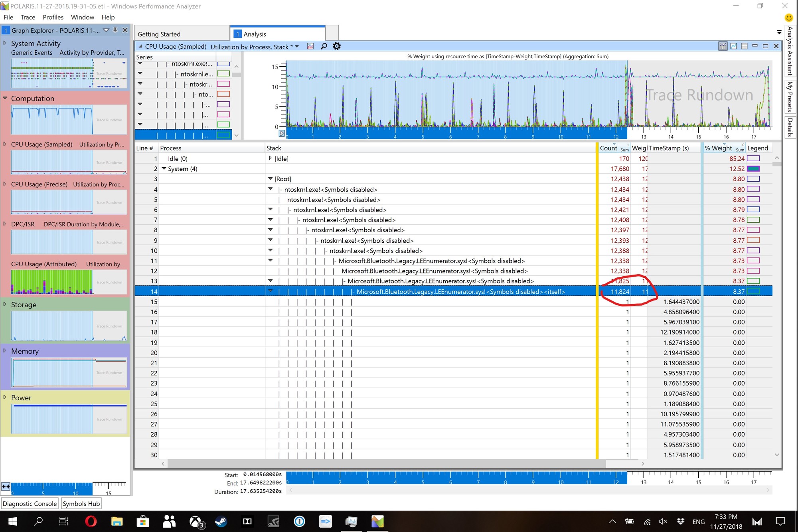Click the yellow smiley feedback icon
The width and height of the screenshot is (798, 532).
coord(788,18)
